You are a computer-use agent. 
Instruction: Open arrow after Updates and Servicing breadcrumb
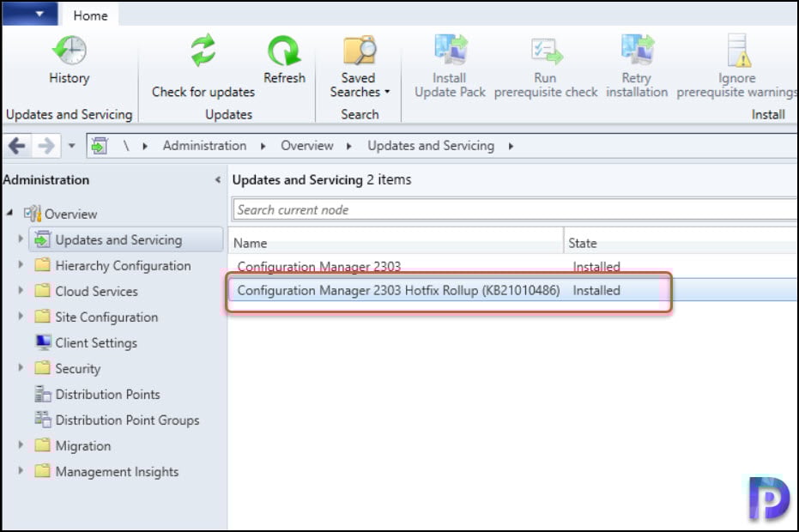511,146
